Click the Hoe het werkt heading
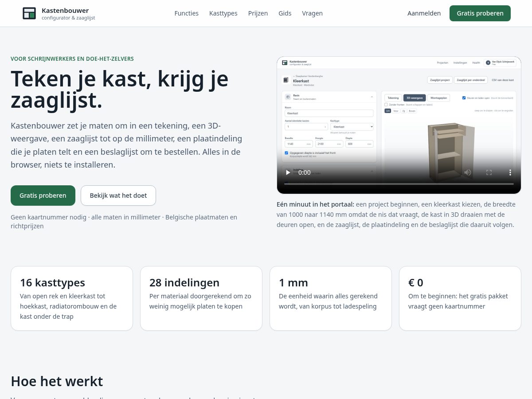This screenshot has height=399, width=532. 57,381
